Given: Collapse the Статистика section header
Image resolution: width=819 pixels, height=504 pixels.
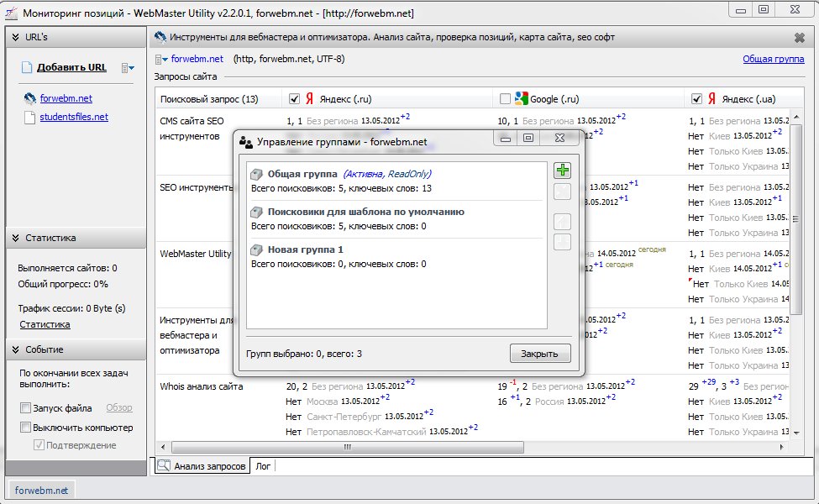Looking at the screenshot, I should [15, 238].
